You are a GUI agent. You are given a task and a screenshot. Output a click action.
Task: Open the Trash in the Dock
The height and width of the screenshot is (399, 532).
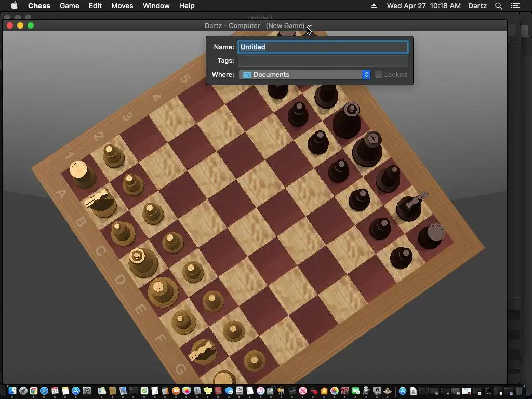tap(519, 391)
